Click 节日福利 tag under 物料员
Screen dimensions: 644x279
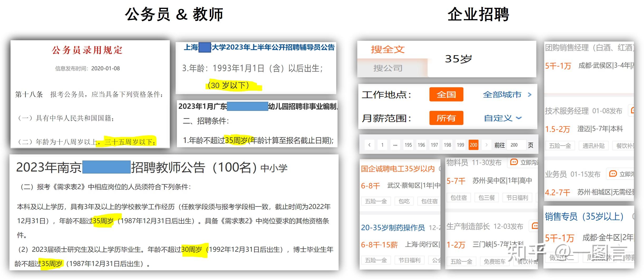pos(517,197)
